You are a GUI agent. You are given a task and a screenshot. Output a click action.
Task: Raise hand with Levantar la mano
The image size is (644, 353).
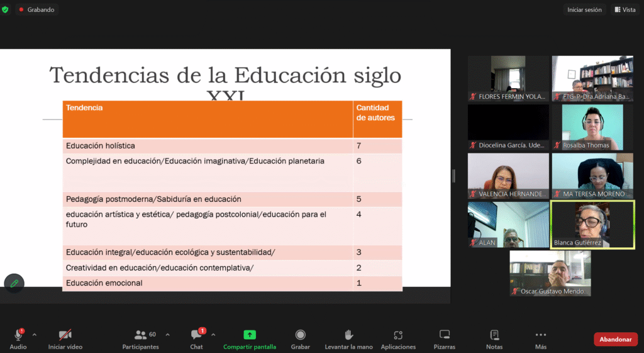[x=348, y=335]
